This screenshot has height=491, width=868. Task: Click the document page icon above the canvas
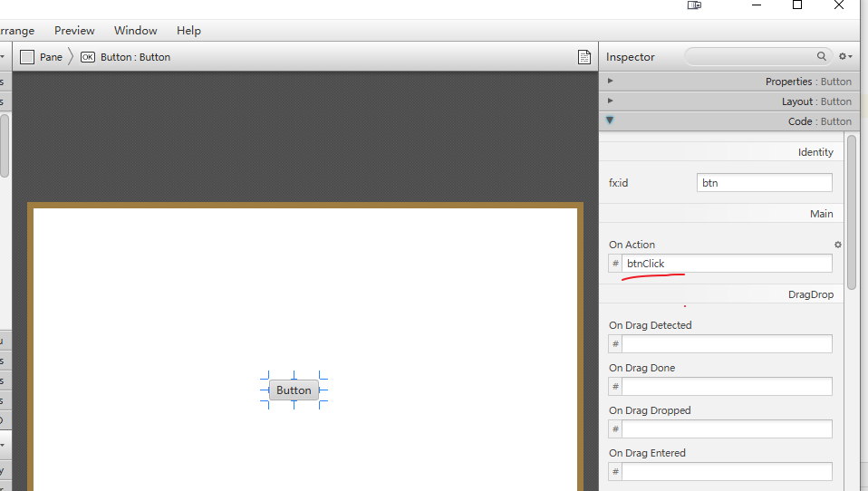584,57
